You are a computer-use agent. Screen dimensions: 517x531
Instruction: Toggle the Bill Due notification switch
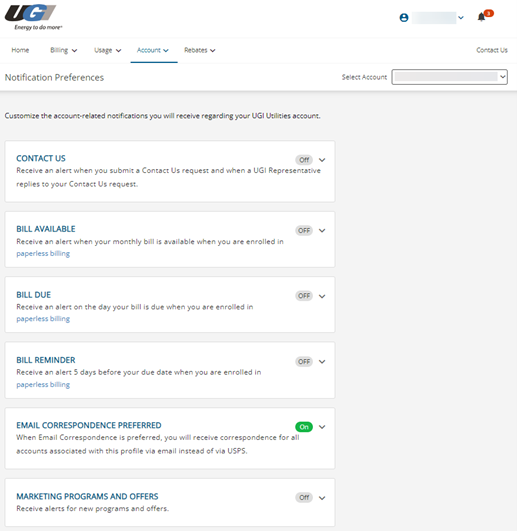pyautogui.click(x=304, y=296)
